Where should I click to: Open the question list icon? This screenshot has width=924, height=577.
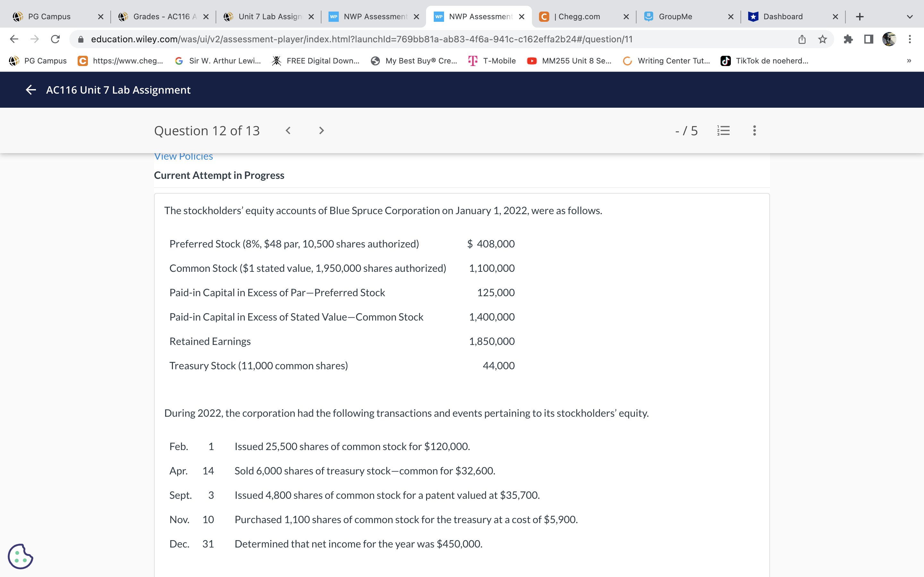point(723,131)
